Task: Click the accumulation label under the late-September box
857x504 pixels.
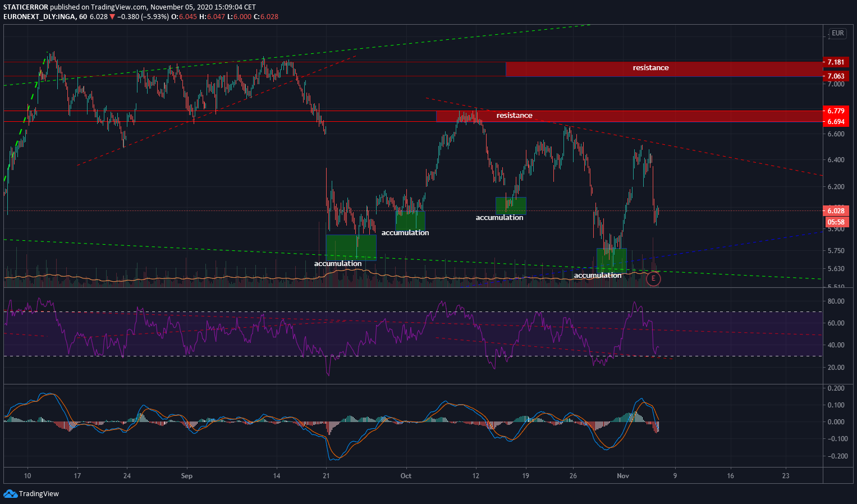Action: [338, 264]
